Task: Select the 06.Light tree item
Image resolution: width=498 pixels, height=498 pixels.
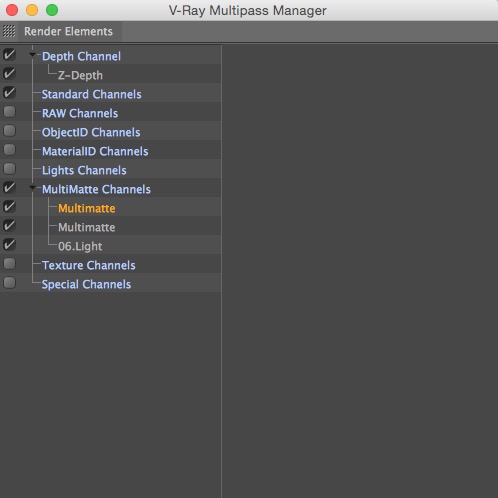Action: point(80,246)
